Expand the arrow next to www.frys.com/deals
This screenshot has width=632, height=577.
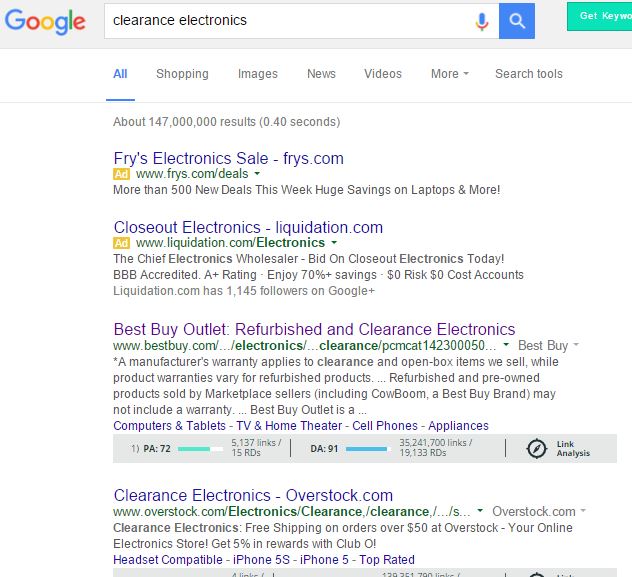(257, 174)
